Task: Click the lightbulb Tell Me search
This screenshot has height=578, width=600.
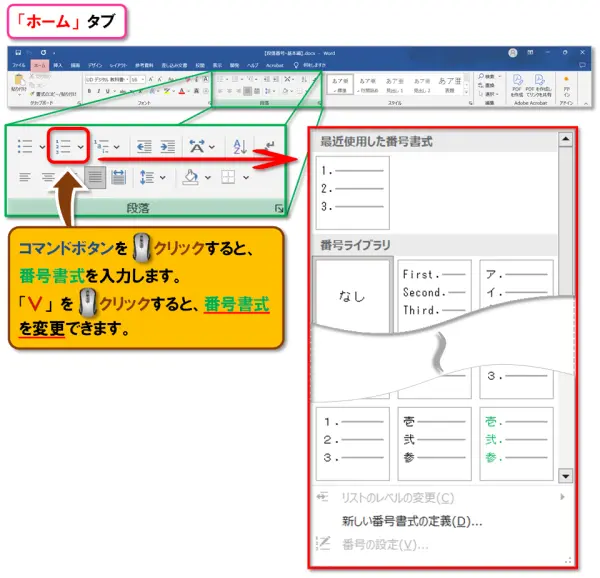Action: 296,65
